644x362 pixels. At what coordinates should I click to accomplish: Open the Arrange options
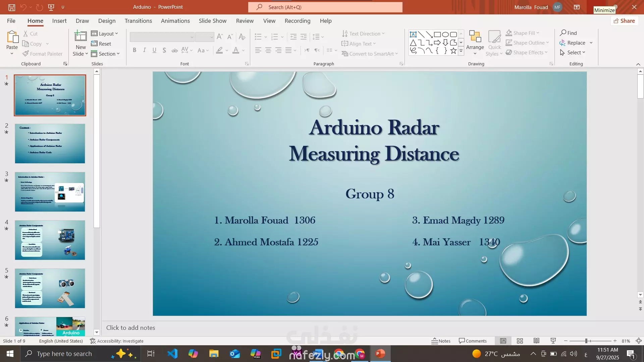click(475, 43)
